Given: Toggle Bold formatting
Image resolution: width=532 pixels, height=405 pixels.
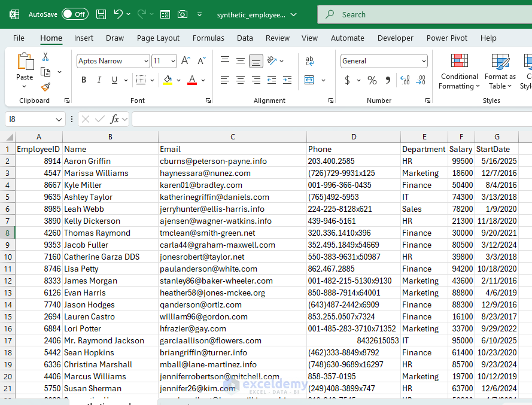Looking at the screenshot, I should (84, 80).
